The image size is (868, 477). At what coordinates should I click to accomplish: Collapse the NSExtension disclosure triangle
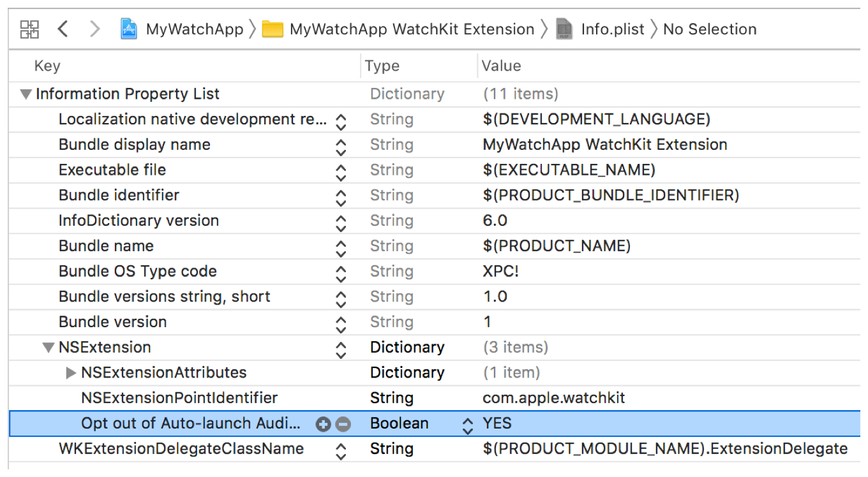49,348
